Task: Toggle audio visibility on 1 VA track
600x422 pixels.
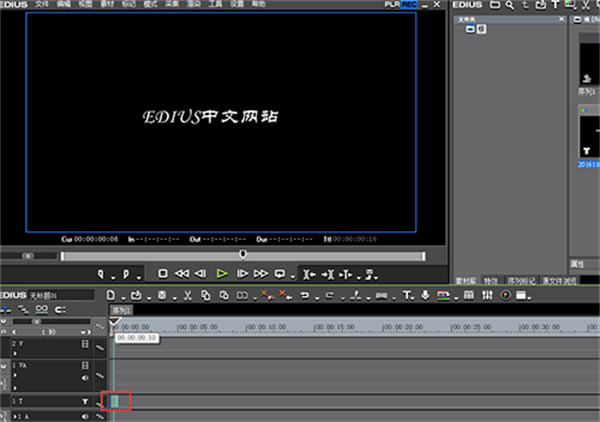Action: 85,378
